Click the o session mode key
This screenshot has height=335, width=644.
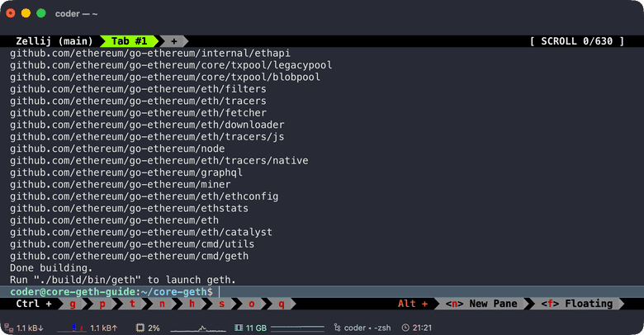[251, 304]
